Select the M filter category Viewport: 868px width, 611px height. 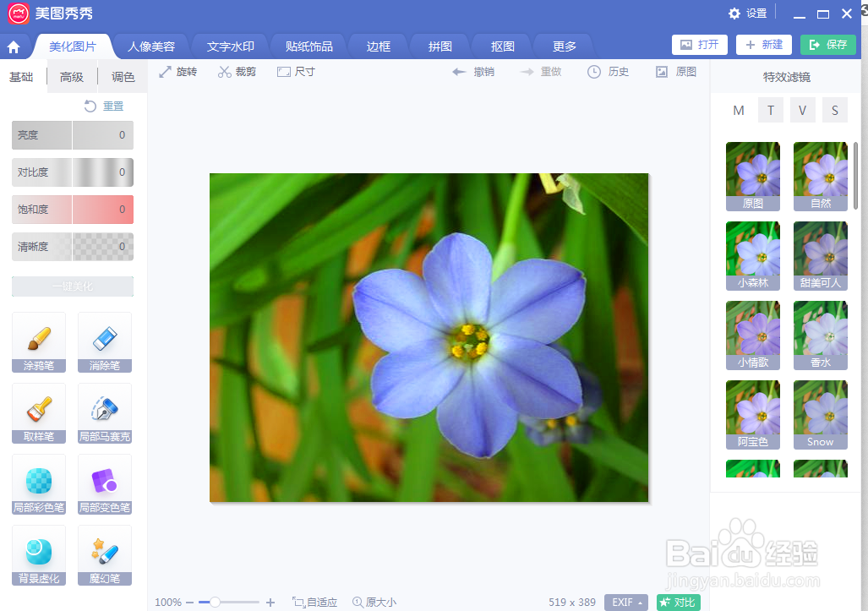pyautogui.click(x=739, y=110)
